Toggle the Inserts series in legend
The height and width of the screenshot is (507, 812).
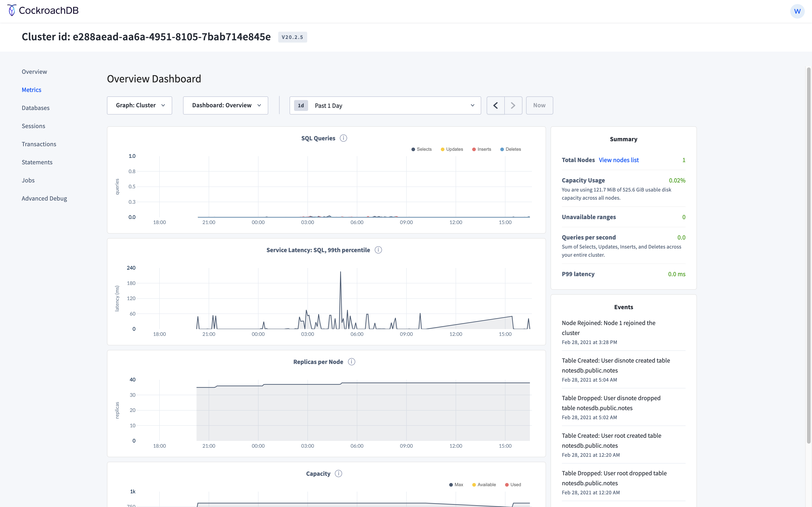[x=481, y=149]
